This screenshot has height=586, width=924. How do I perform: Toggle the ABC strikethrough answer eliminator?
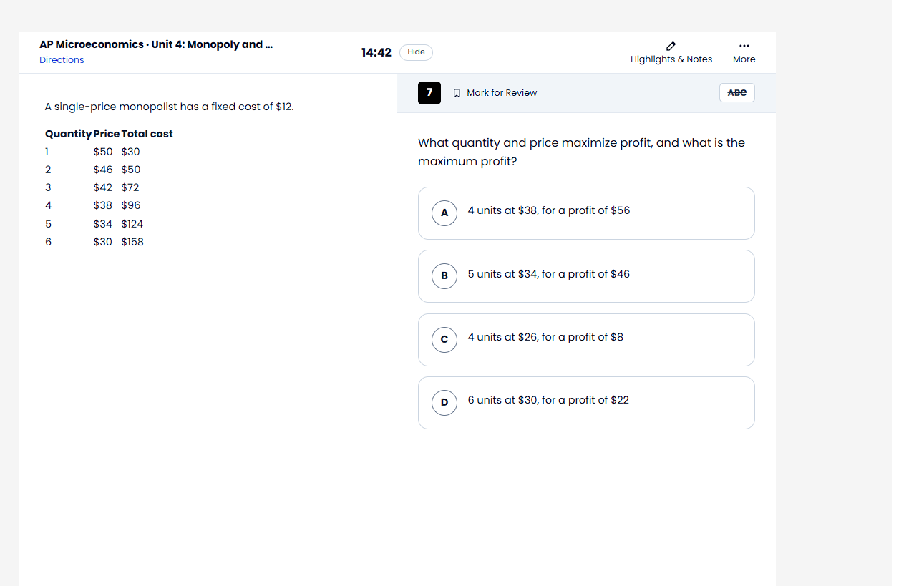pos(736,93)
